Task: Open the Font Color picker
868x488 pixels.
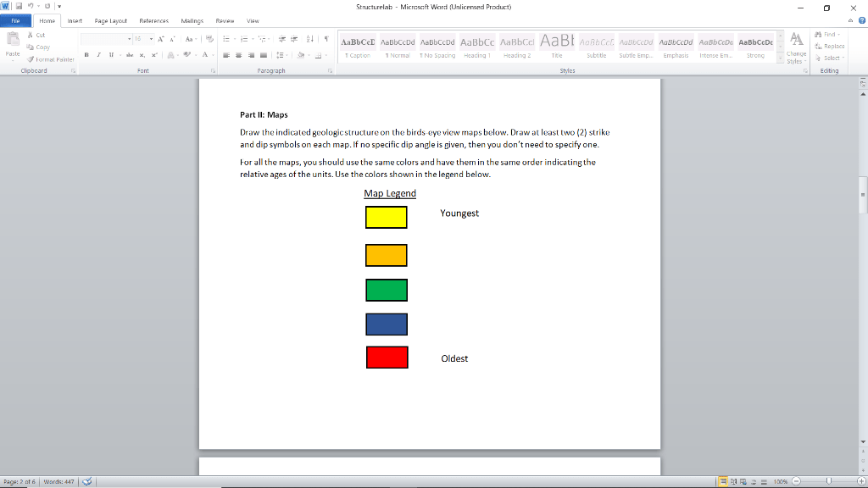Action: click(x=205, y=55)
